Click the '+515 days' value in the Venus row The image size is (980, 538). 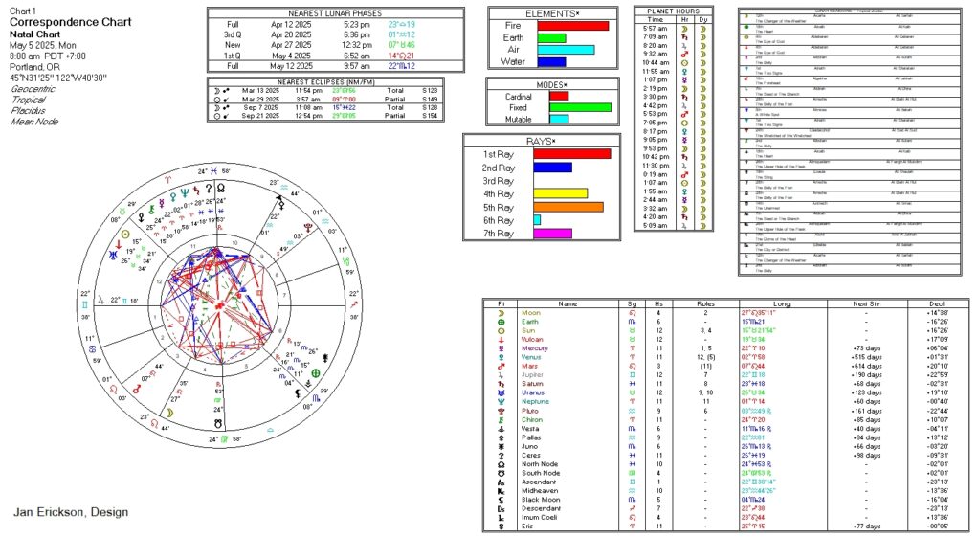(867, 357)
